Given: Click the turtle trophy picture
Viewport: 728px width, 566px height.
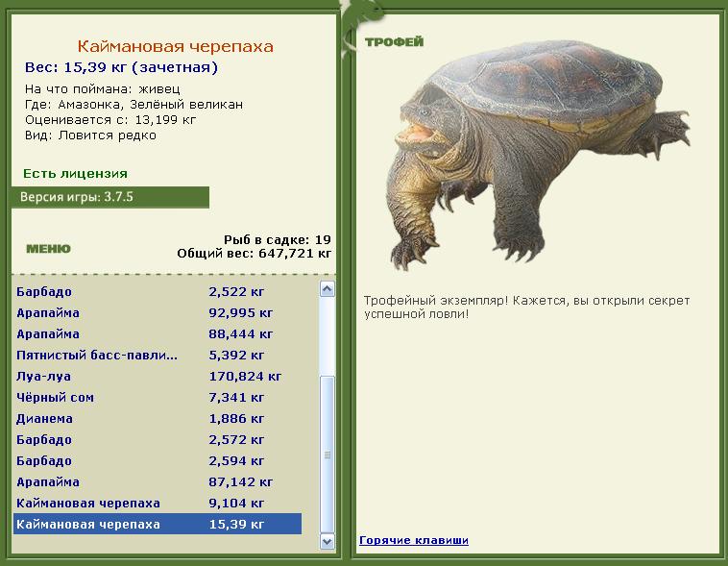Looking at the screenshot, I should [x=539, y=156].
